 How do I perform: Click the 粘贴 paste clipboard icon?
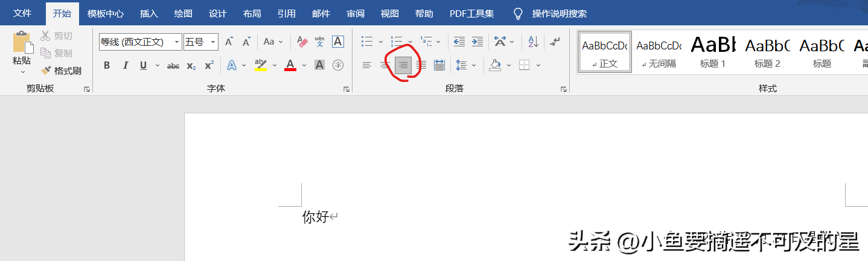(22, 41)
